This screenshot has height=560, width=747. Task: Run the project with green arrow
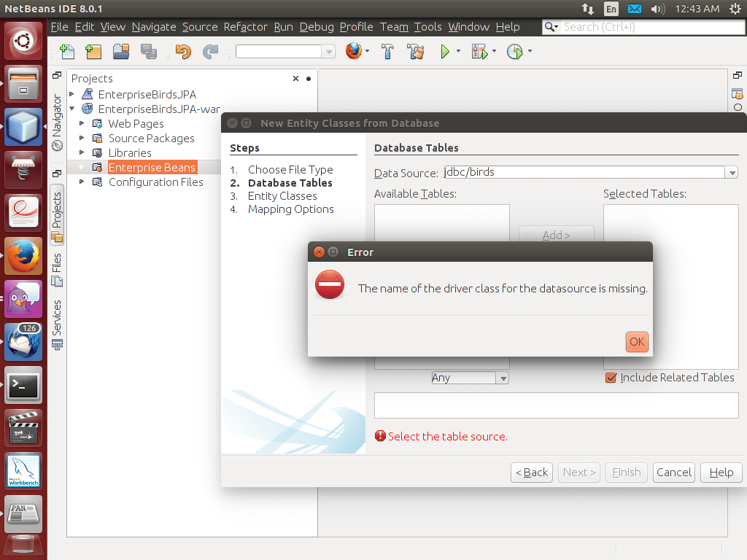445,52
